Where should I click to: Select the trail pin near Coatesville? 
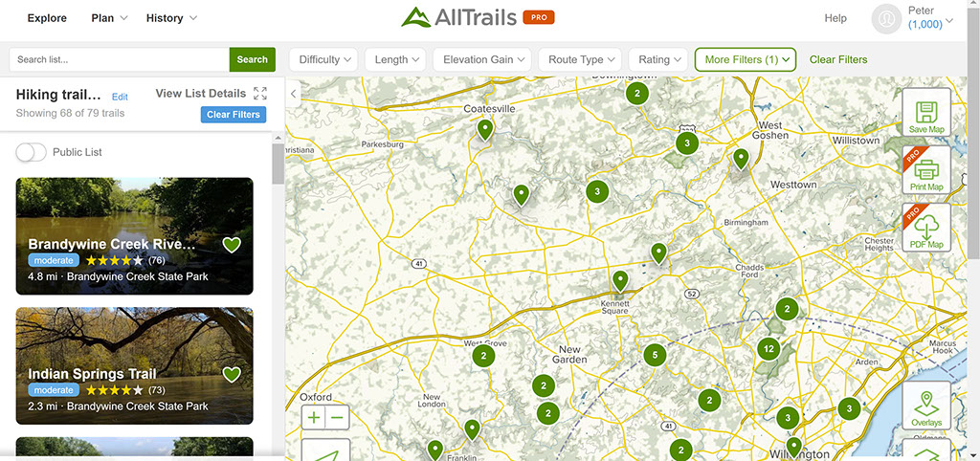pyautogui.click(x=485, y=130)
